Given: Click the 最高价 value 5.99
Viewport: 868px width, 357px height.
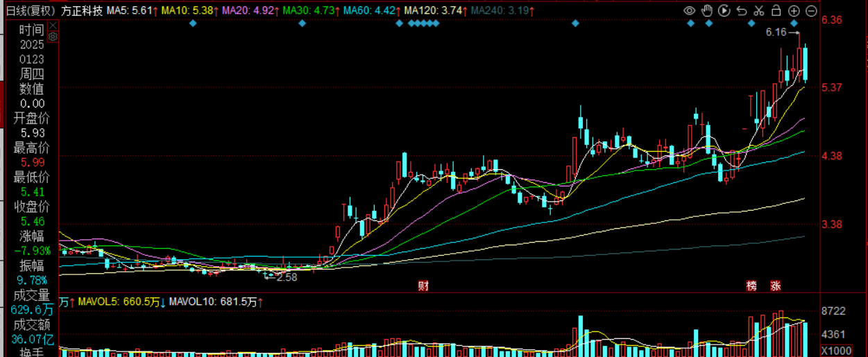Looking at the screenshot, I should click(31, 162).
